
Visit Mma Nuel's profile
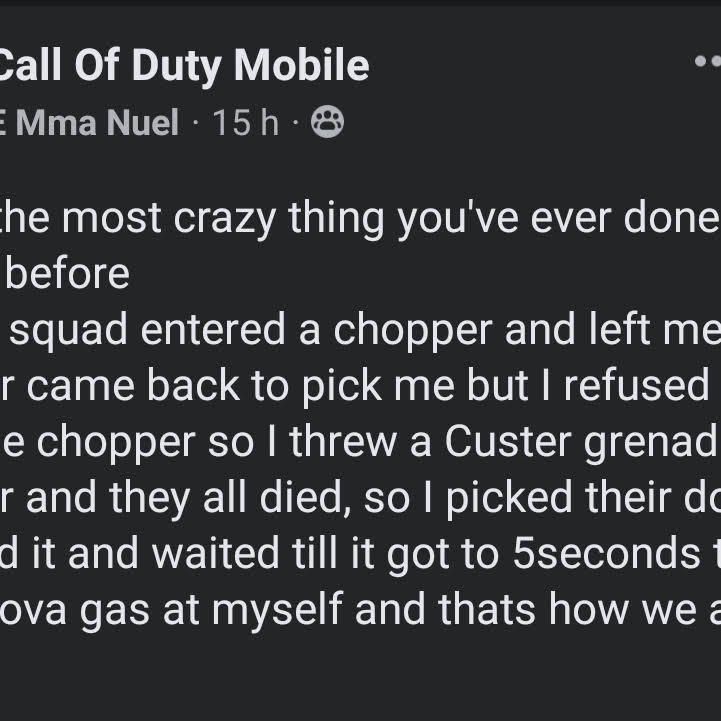[x=89, y=122]
